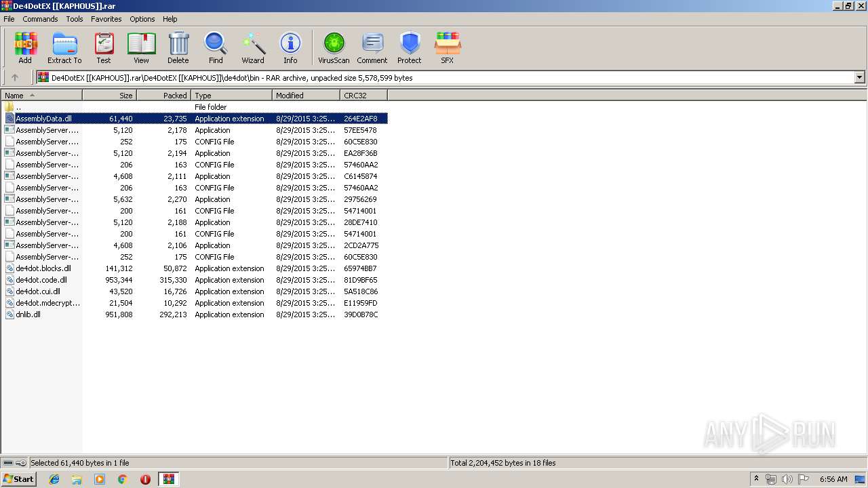868x488 pixels.
Task: Open the Options menu
Action: click(142, 19)
